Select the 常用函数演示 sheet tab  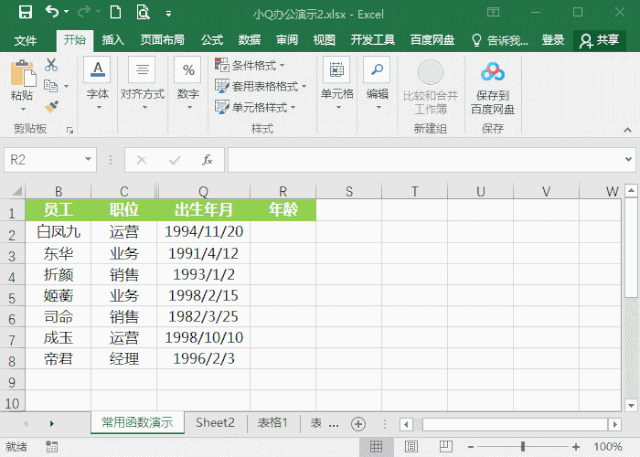point(138,423)
